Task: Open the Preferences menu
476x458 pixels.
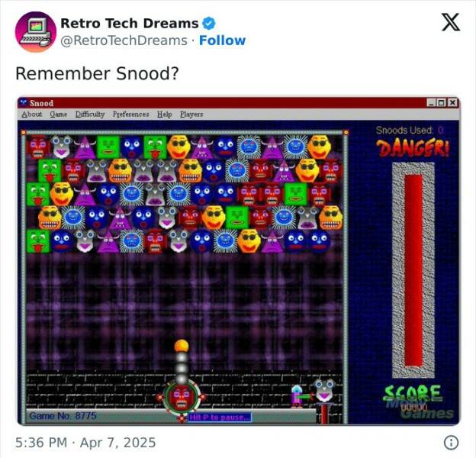Action: [131, 114]
